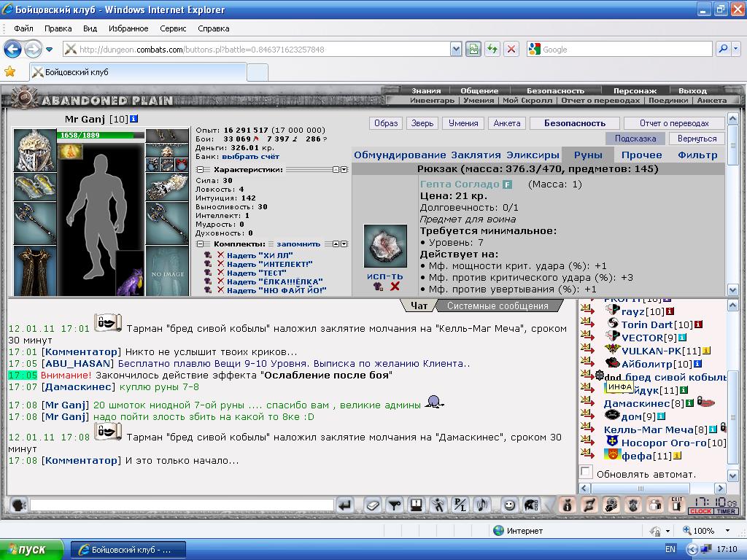This screenshot has height=560, width=747.
Task: Click private message arrow icon beside Torin Dart
Action: [587, 322]
